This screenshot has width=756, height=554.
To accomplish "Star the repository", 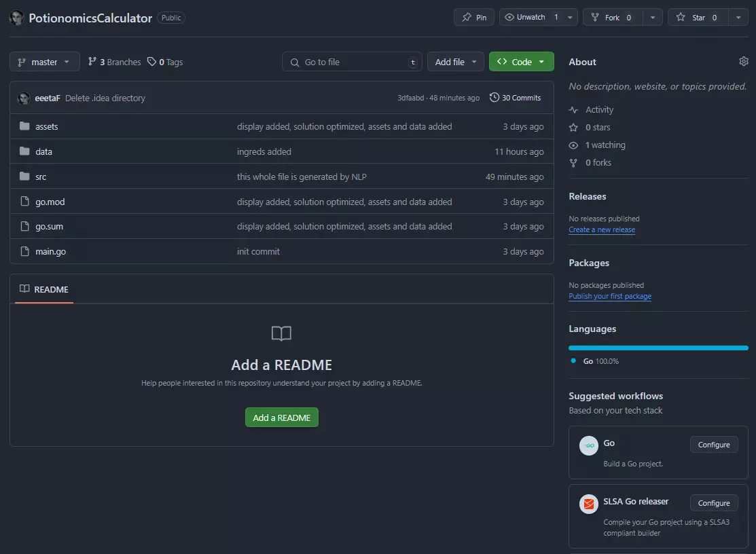I will click(x=698, y=18).
